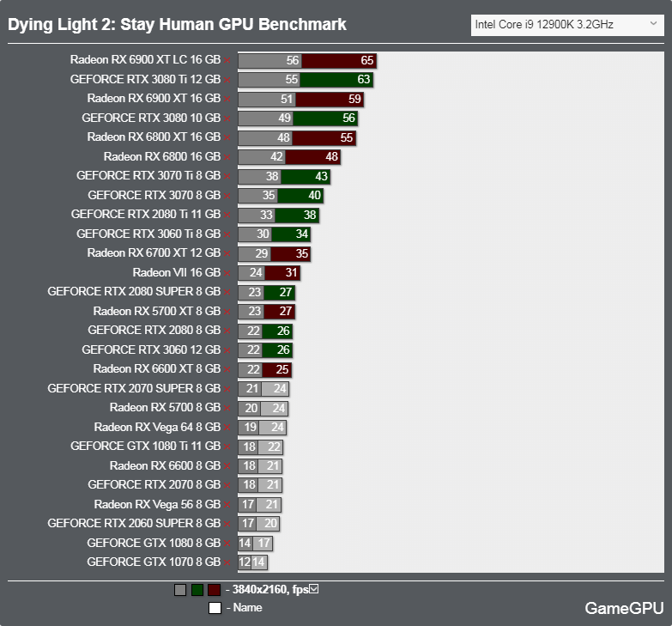
Task: Remove Radeon RX 6800 16 GB entry X
Action: coord(227,157)
